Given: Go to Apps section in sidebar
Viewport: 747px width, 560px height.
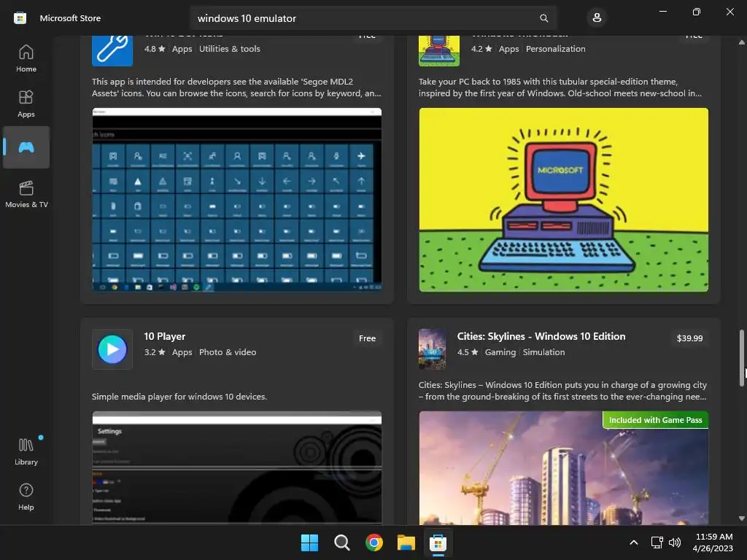Looking at the screenshot, I should point(26,104).
